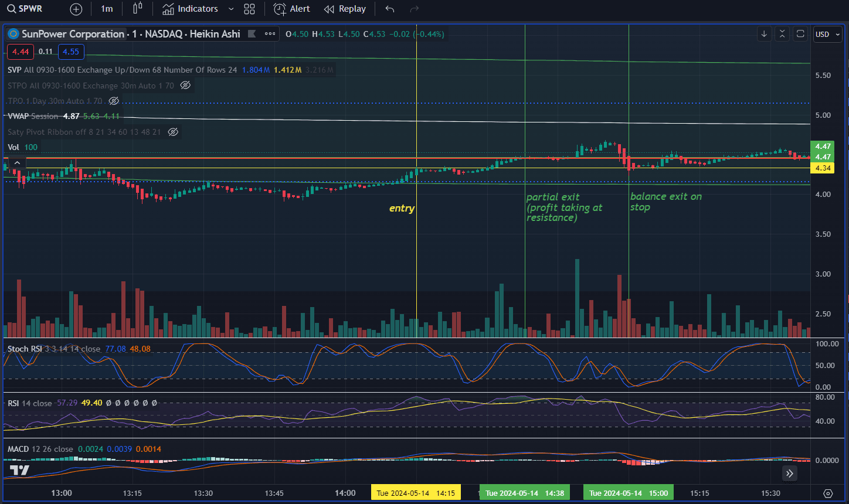Open the candlestick chart style icon
Viewport: 849px width, 504px height.
138,9
